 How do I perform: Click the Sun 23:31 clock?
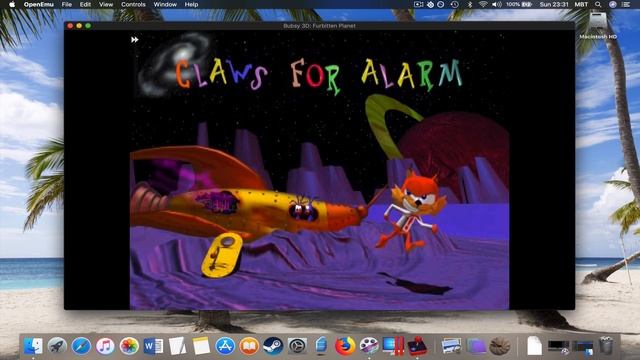[554, 4]
